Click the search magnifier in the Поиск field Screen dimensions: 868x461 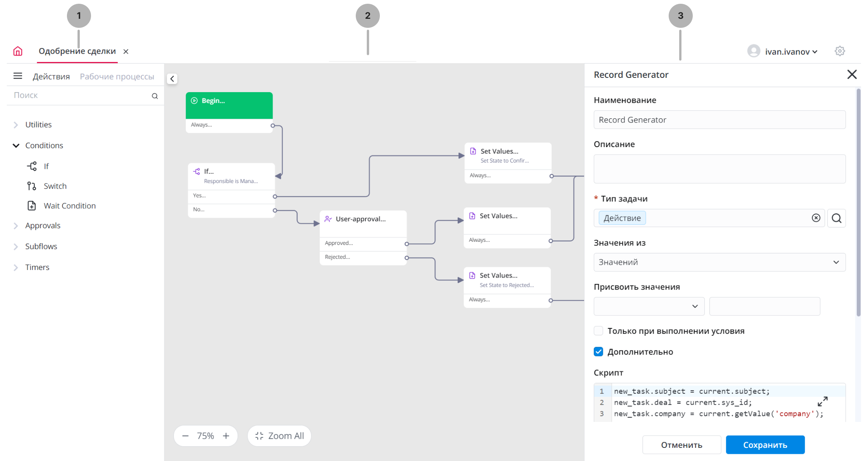coord(155,96)
